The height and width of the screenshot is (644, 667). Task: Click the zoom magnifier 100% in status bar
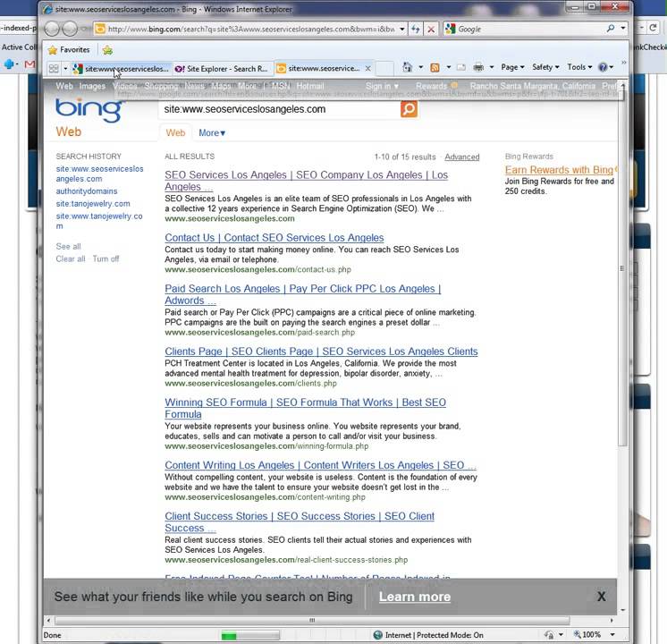(588, 635)
